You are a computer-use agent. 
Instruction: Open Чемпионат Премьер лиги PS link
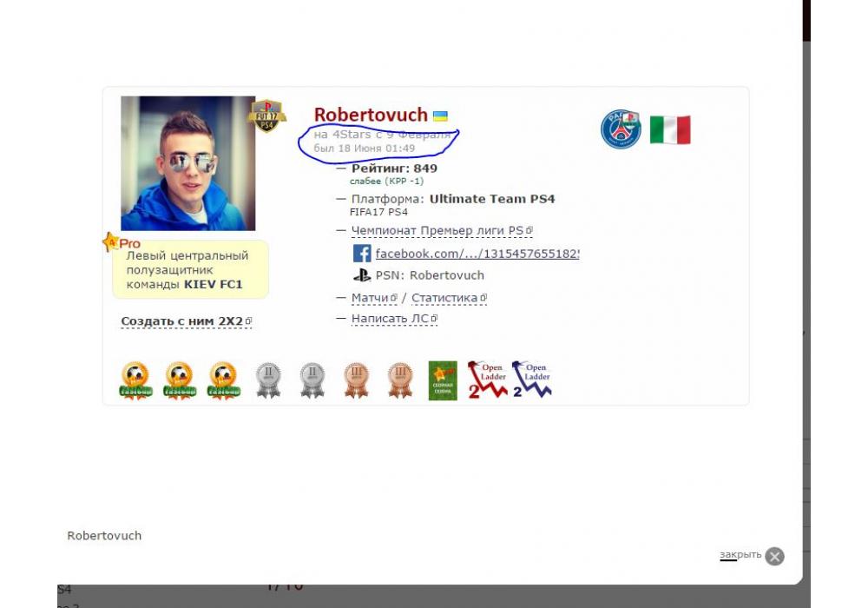tap(442, 230)
